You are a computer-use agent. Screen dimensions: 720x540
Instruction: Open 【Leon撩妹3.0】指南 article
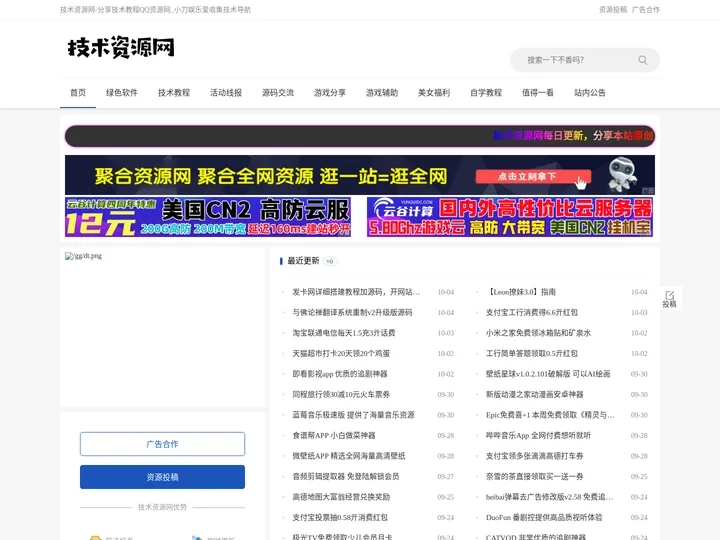tap(521, 292)
